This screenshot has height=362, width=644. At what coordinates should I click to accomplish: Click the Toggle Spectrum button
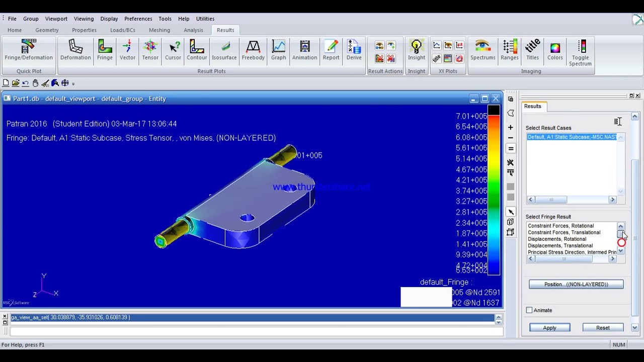[580, 53]
